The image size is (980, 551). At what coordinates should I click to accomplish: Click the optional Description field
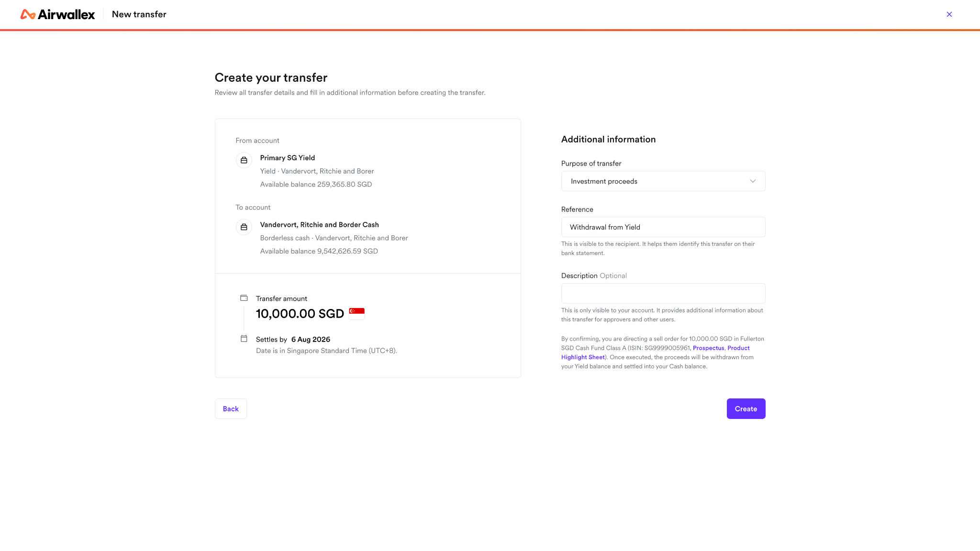663,293
